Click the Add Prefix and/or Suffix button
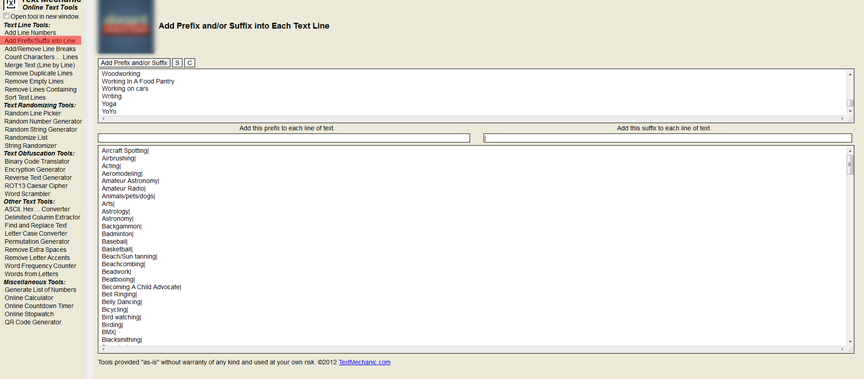The image size is (864, 379). pyautogui.click(x=134, y=63)
